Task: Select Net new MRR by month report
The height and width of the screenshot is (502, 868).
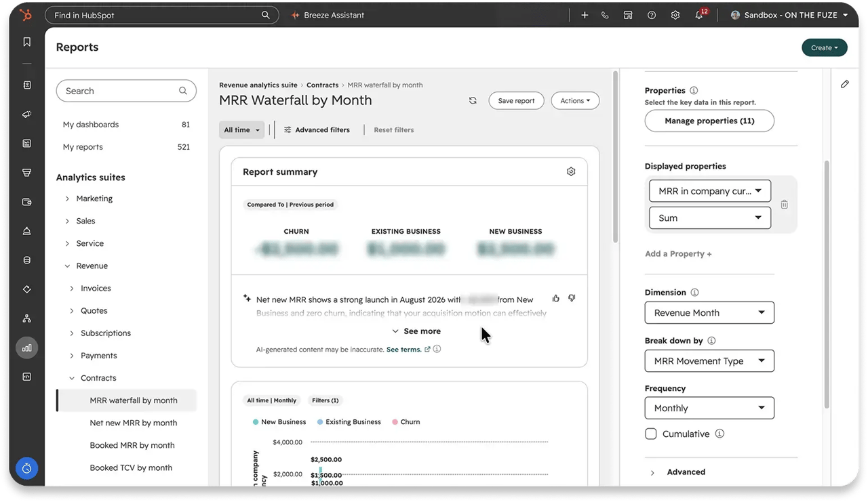Action: (x=134, y=423)
